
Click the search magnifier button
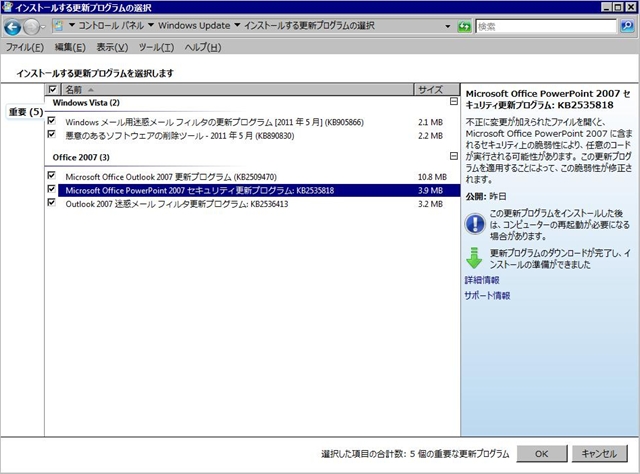[x=627, y=27]
